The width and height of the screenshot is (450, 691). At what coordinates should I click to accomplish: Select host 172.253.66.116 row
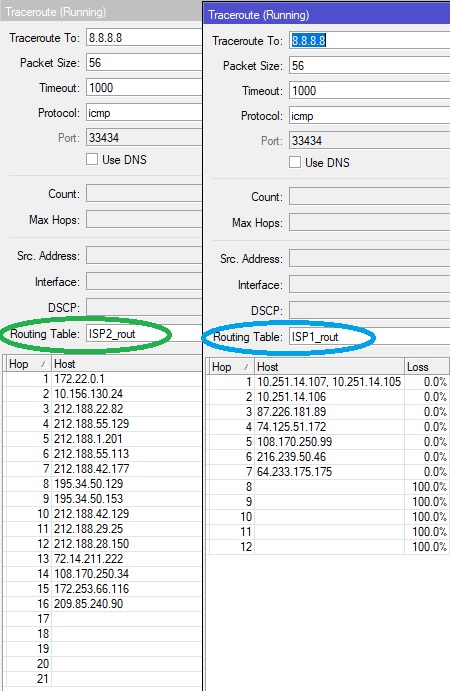(x=102, y=588)
